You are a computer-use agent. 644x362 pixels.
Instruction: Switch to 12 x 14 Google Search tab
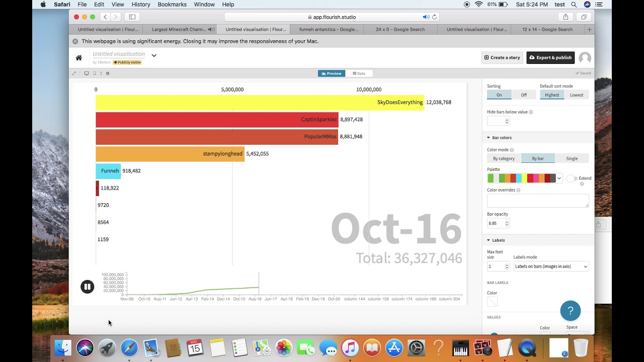(547, 30)
